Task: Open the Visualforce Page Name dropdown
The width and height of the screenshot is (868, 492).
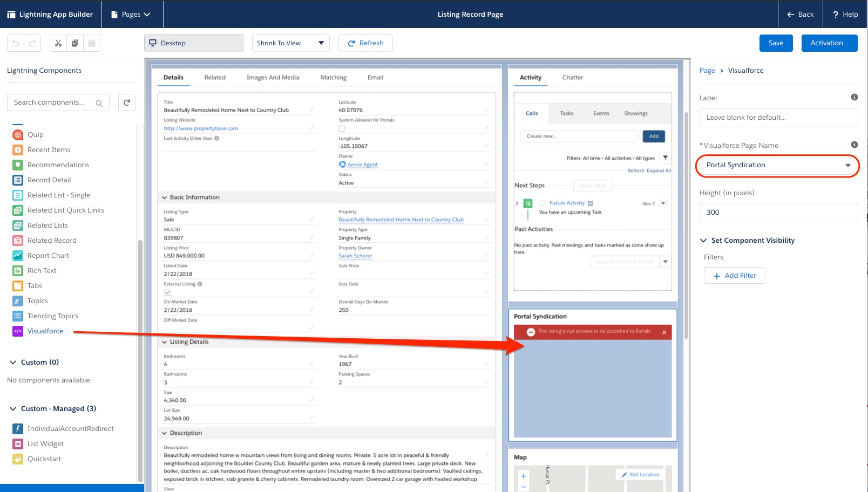Action: [x=778, y=166]
